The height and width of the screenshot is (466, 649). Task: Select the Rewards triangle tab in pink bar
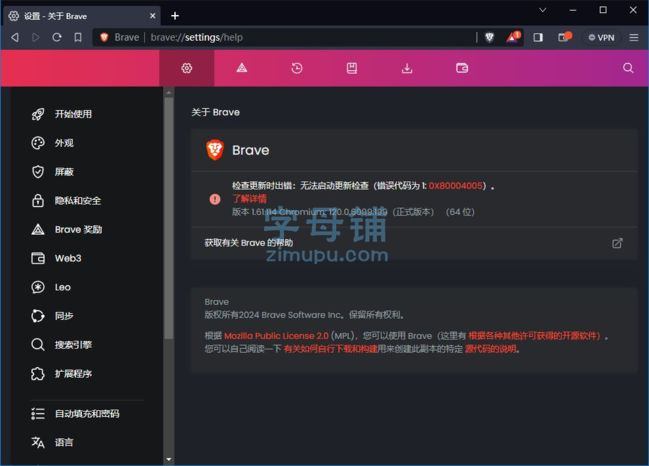click(242, 68)
